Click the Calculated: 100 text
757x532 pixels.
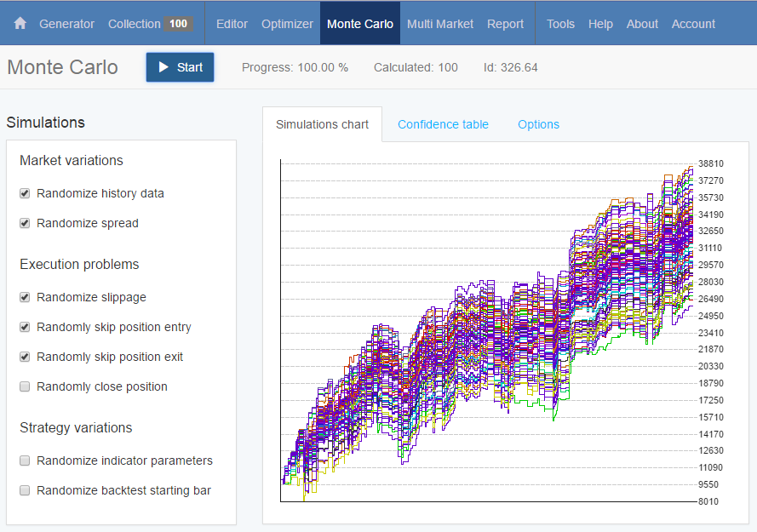tap(416, 67)
